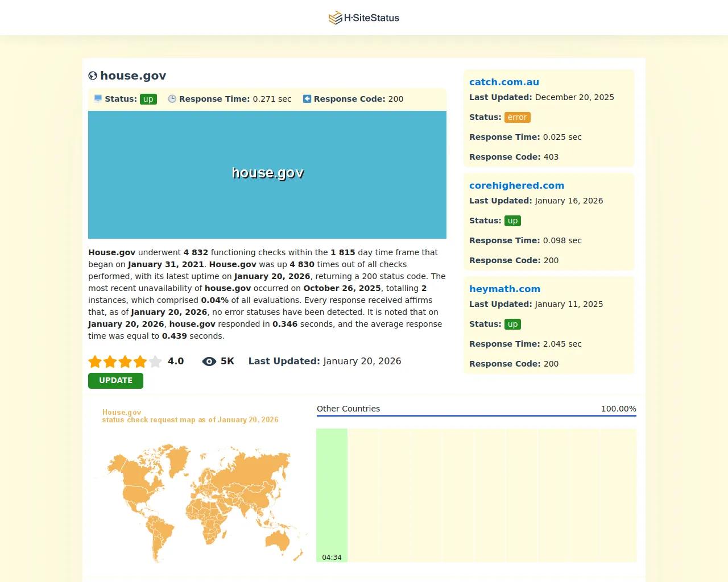
Task: Click the eye icon beside the 5K counter
Action: (x=209, y=361)
